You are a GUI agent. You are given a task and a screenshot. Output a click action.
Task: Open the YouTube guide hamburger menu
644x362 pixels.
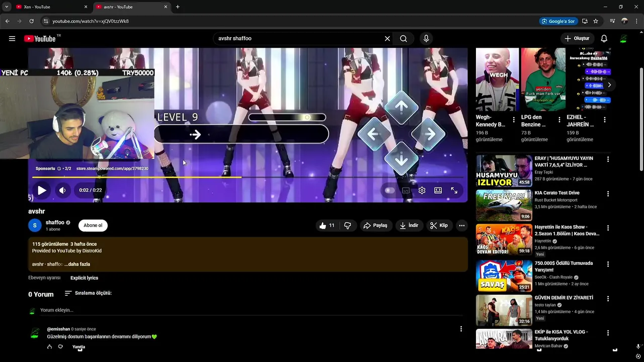(x=12, y=39)
